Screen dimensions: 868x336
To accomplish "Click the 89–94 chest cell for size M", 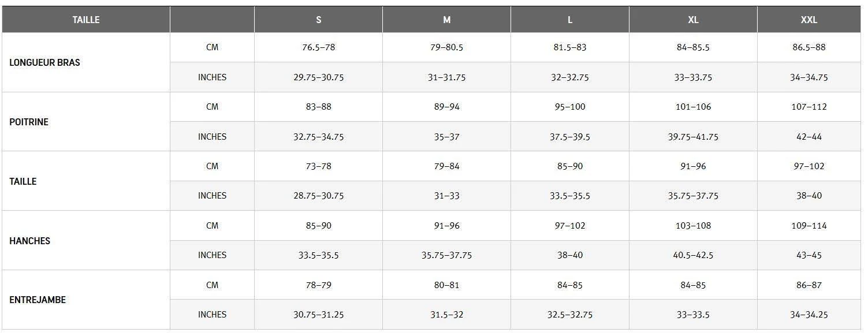I will point(446,107).
